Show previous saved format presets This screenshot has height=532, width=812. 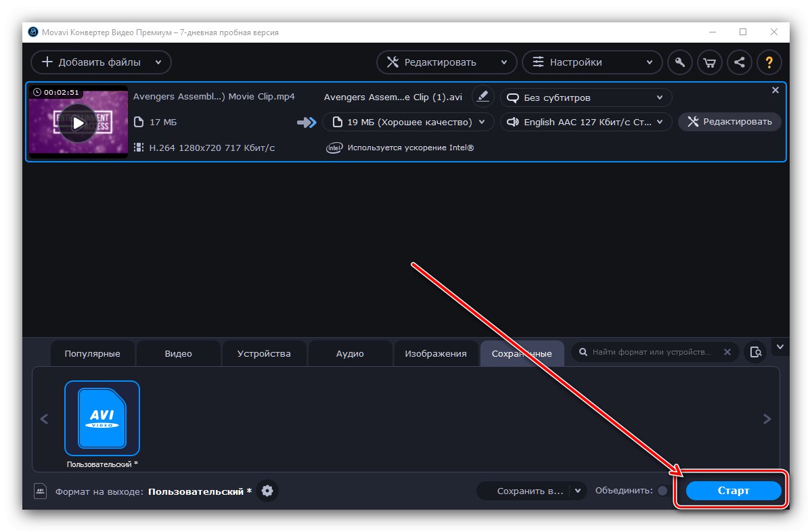pyautogui.click(x=44, y=419)
